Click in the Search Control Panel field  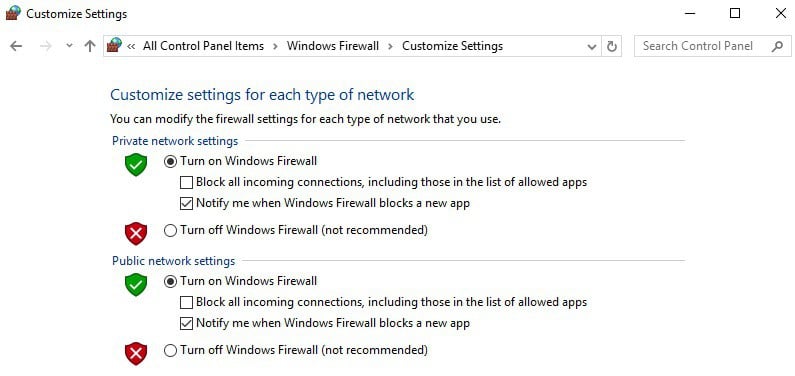(x=705, y=46)
